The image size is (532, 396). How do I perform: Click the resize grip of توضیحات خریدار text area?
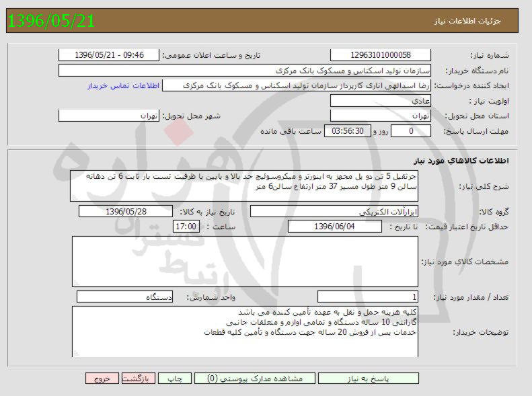77,353
